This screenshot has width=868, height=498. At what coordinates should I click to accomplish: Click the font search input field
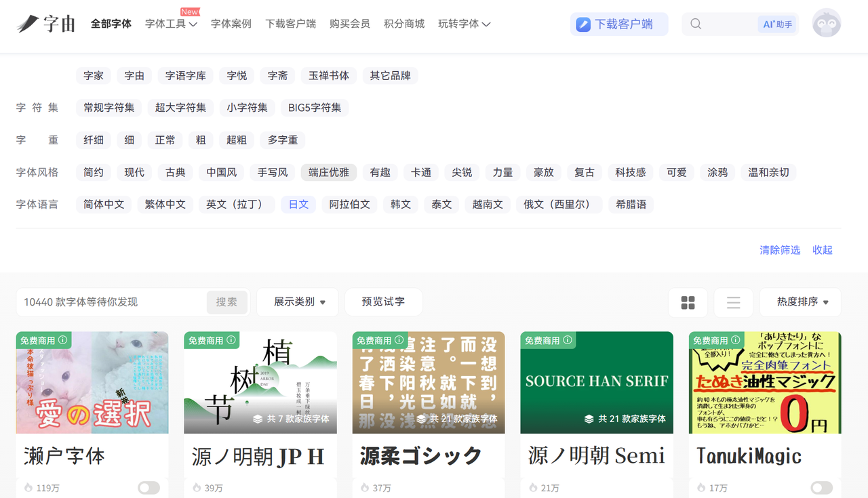(x=112, y=302)
